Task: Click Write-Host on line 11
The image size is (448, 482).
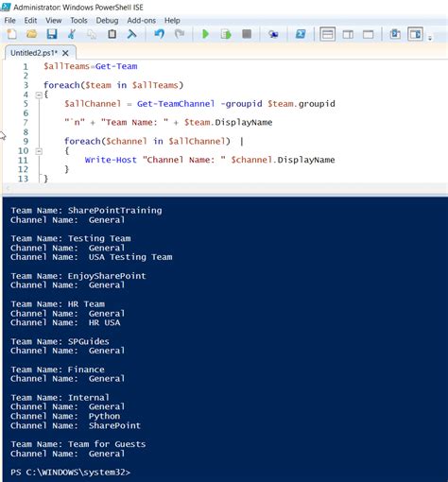Action: pos(111,160)
